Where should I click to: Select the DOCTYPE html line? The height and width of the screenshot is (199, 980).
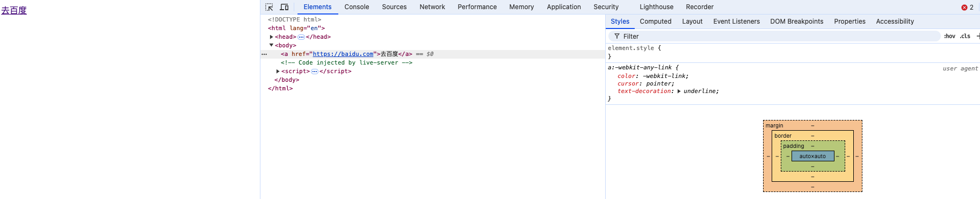click(x=295, y=20)
